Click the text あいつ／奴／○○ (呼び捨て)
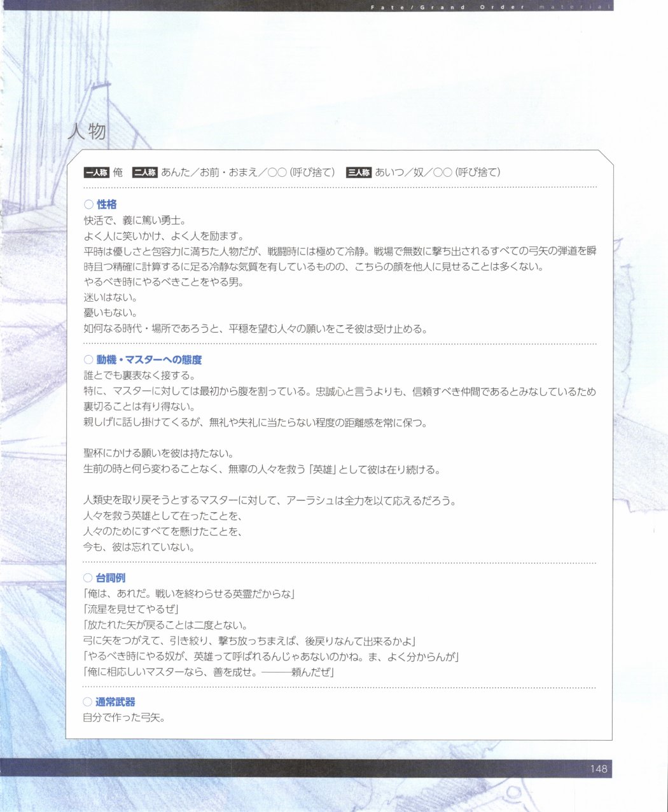 438,172
